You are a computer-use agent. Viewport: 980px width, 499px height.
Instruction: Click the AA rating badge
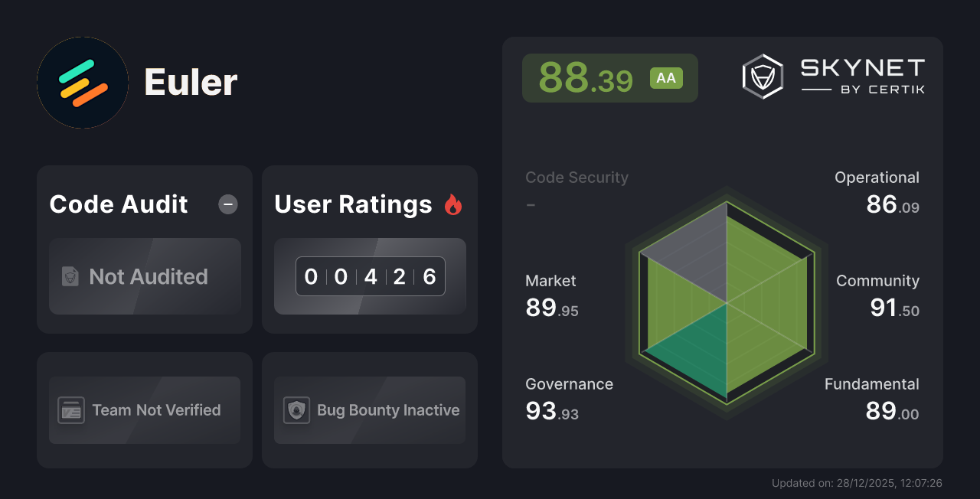[x=665, y=77]
